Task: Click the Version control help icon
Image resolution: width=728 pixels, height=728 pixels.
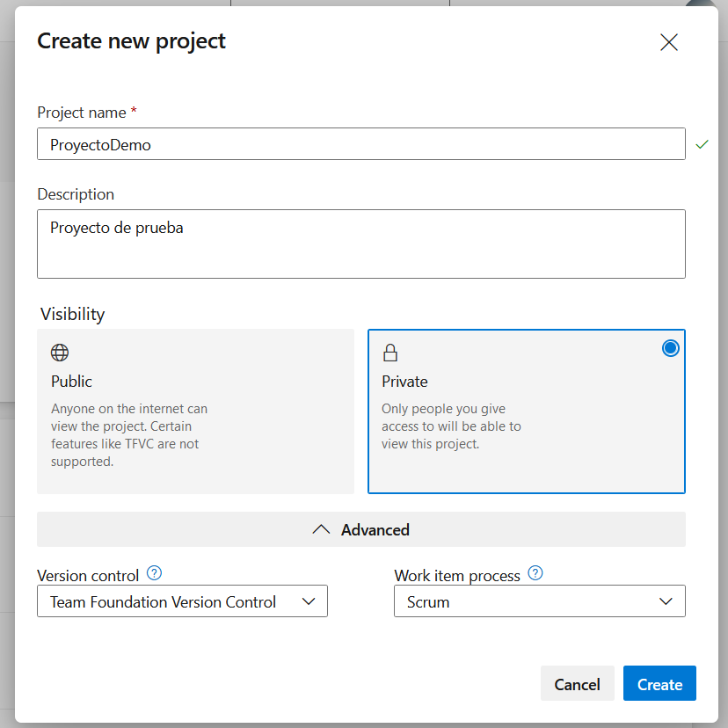Action: point(155,574)
